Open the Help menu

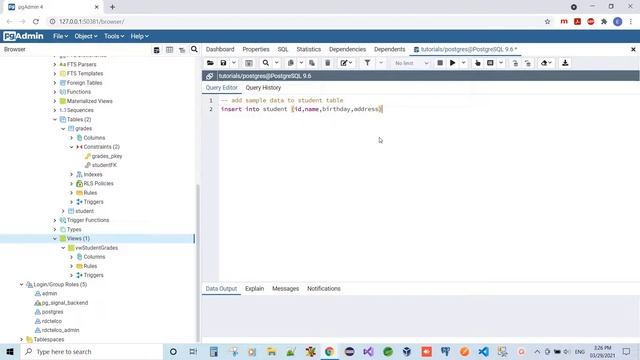(x=140, y=36)
